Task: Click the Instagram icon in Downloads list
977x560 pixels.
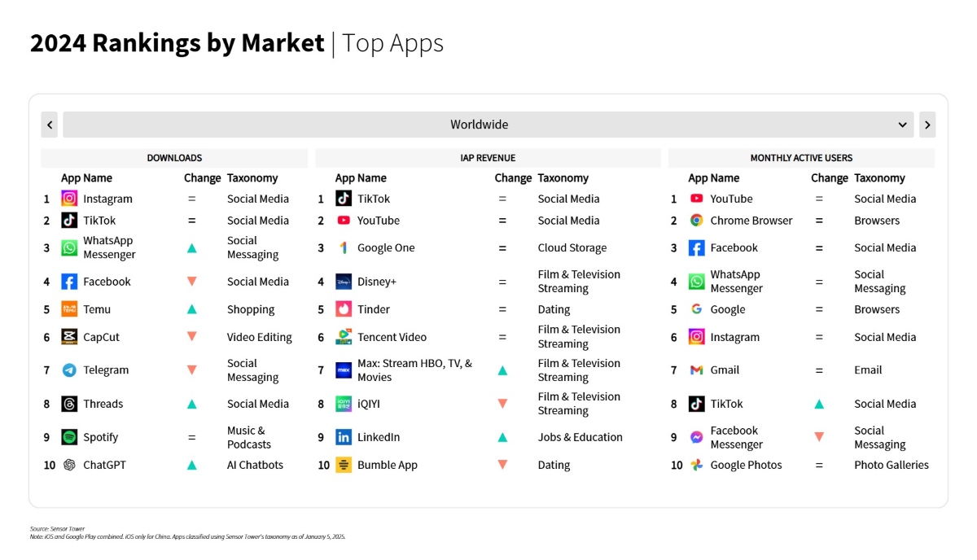Action: [69, 199]
